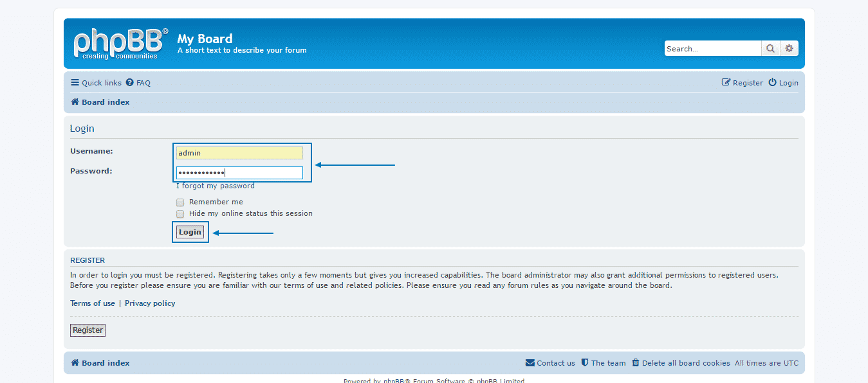Screen dimensions: 868x383
Task: Select FAQ from the navigation bar
Action: pyautogui.click(x=142, y=82)
